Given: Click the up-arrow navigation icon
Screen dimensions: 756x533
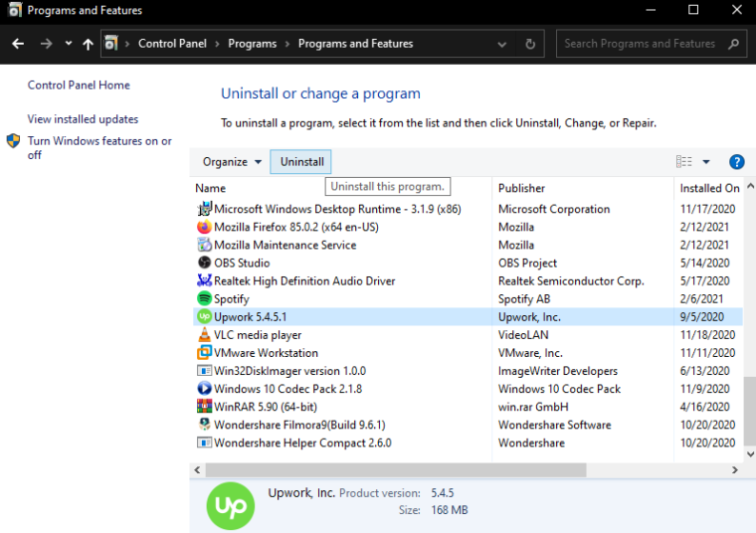Looking at the screenshot, I should pos(88,44).
